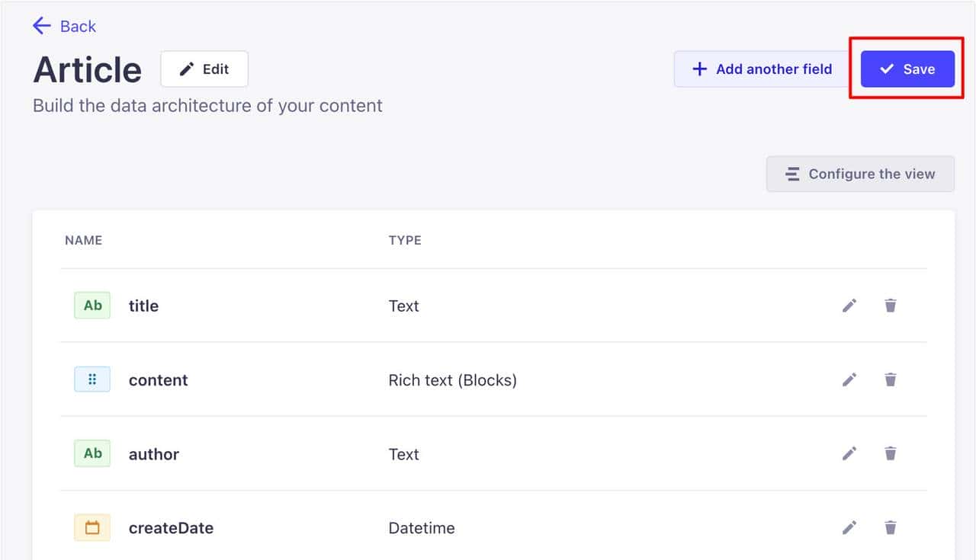Edit the content field with pencil icon
The height and width of the screenshot is (560, 976).
pos(849,379)
